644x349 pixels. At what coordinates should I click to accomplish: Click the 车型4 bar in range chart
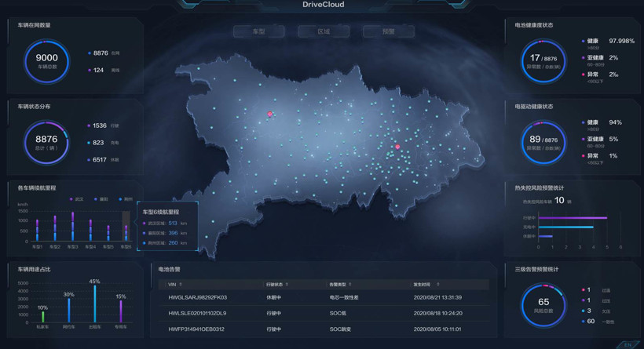90,230
